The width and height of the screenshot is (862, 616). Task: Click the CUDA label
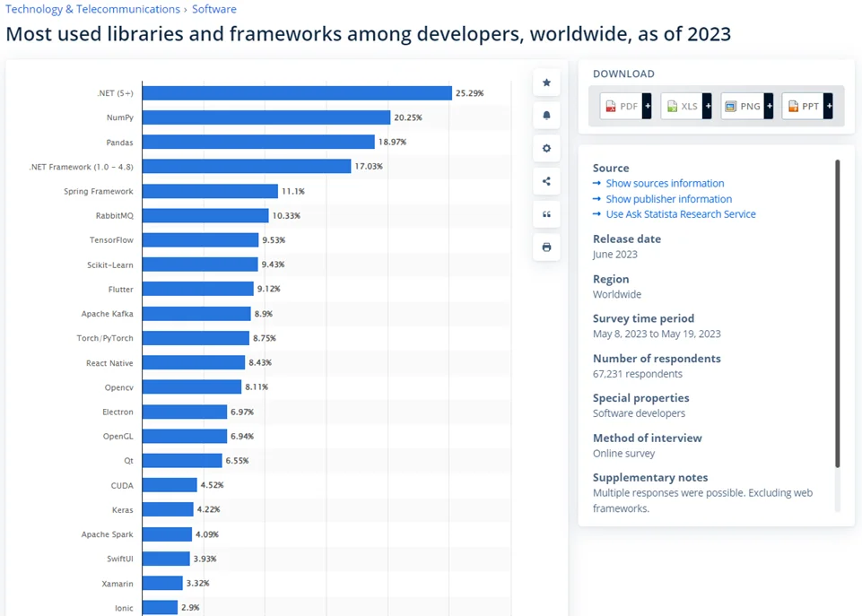(122, 485)
